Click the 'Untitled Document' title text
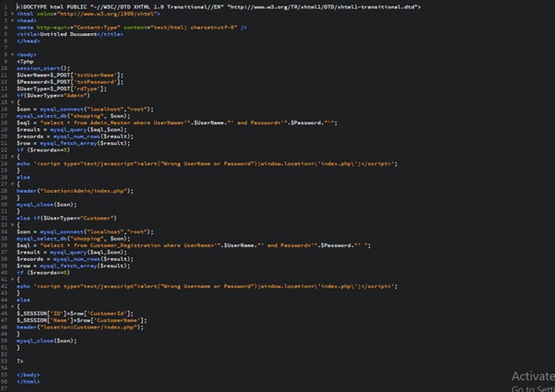This screenshot has height=392, width=555. click(68, 34)
